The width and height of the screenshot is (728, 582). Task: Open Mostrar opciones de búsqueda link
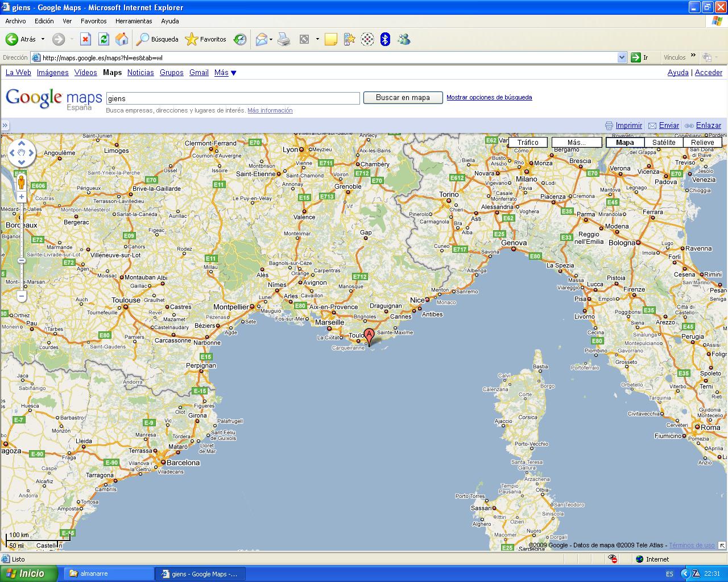coord(489,97)
